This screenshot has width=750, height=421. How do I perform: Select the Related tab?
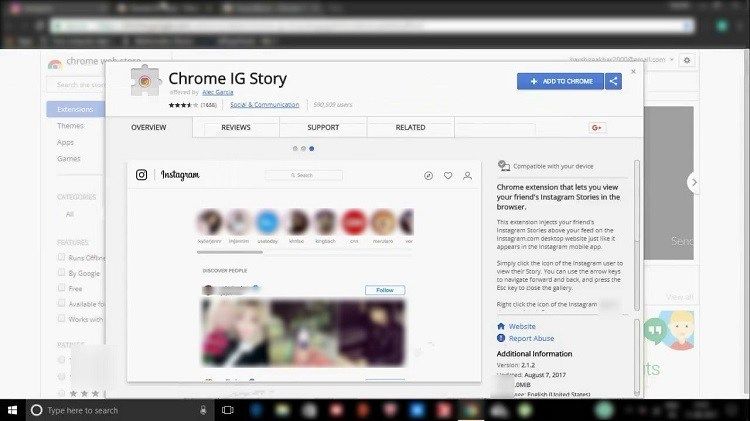point(410,127)
